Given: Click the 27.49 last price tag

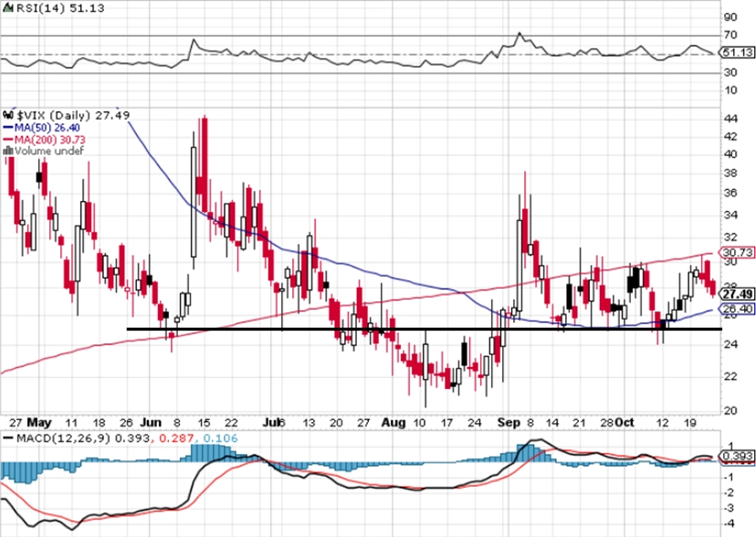Looking at the screenshot, I should [736, 293].
